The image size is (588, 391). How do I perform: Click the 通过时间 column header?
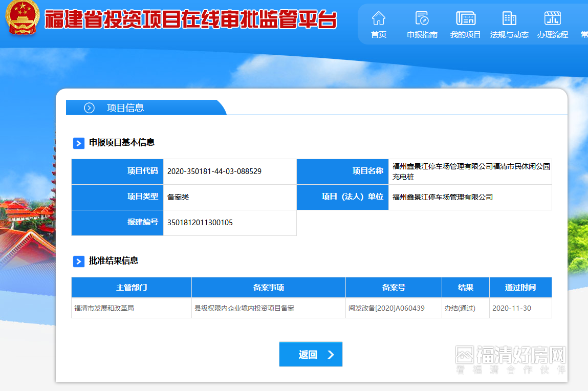[520, 287]
